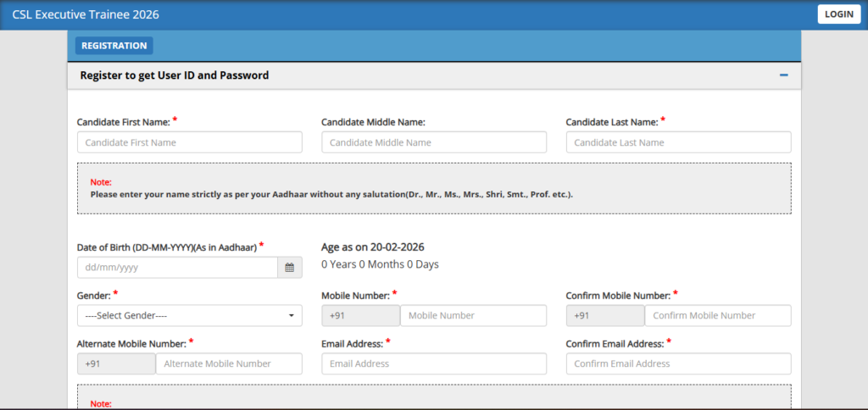Click the Email Address field

(x=434, y=363)
